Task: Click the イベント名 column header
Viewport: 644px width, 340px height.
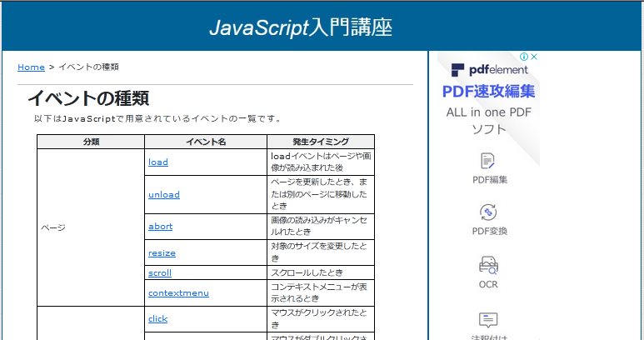Action: 206,142
